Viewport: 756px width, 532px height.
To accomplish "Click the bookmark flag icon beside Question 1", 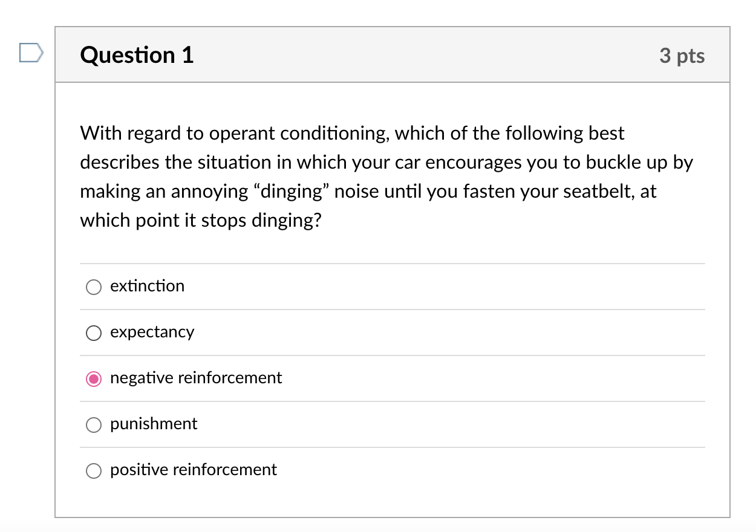I will pyautogui.click(x=30, y=53).
